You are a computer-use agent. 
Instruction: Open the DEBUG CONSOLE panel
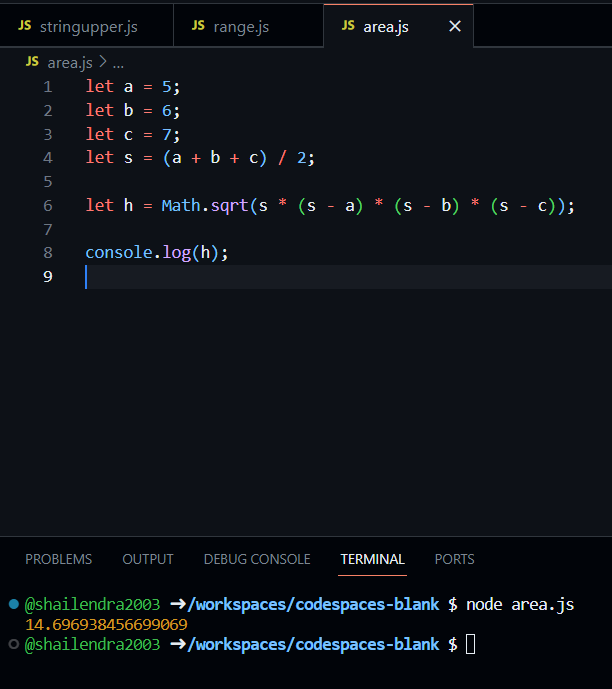[257, 559]
